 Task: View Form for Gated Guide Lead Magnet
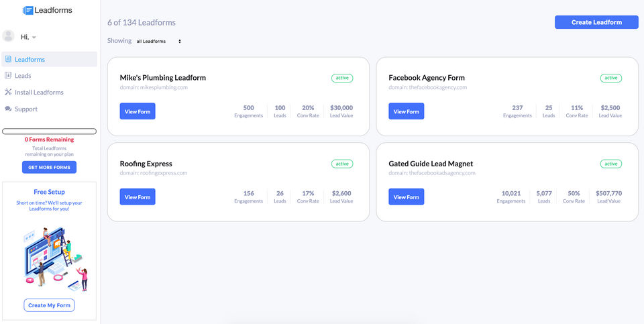(x=406, y=197)
